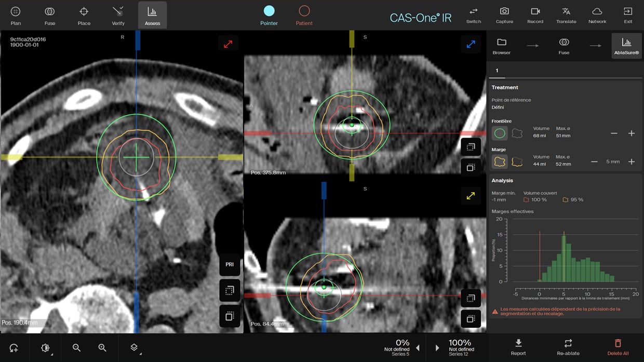Open the Capture camera tool
This screenshot has height=362, width=644.
[x=504, y=15]
